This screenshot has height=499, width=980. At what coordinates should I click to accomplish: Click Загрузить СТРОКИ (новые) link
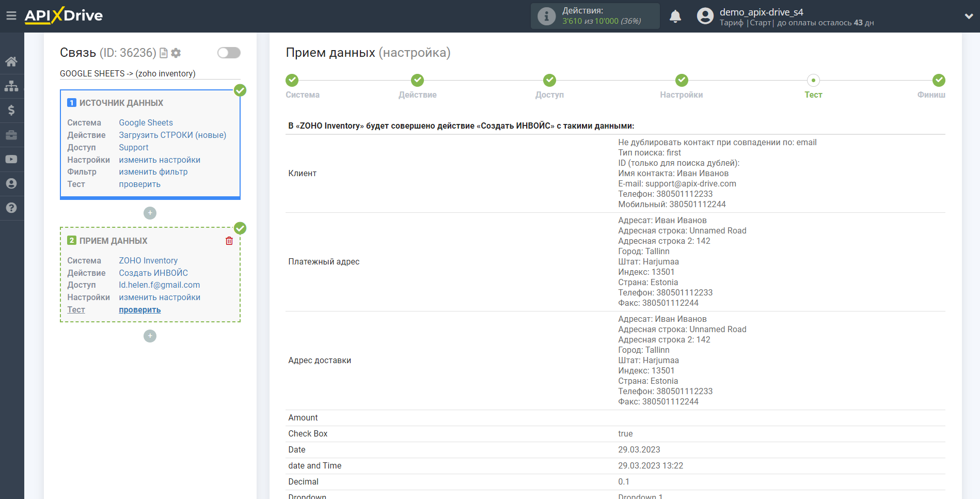172,135
